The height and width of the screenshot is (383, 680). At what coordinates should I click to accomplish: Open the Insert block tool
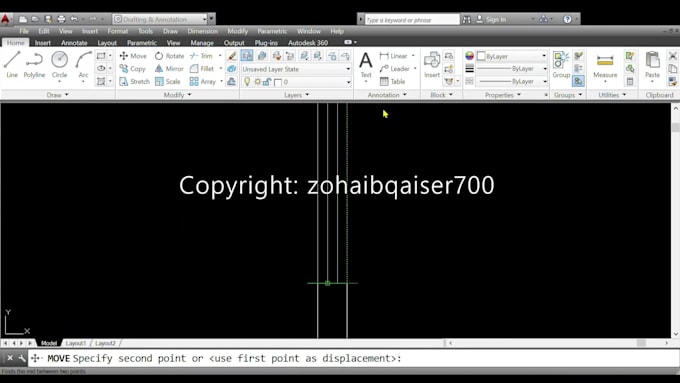click(x=432, y=65)
